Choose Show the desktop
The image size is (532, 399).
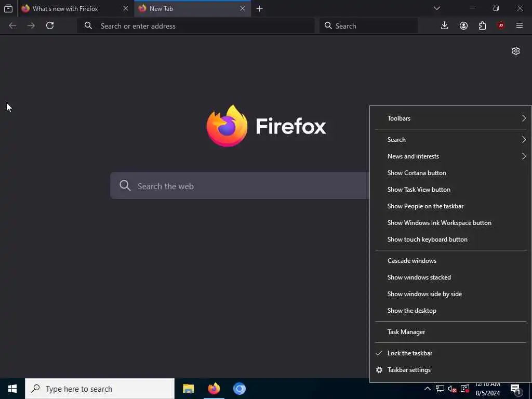tap(450, 311)
